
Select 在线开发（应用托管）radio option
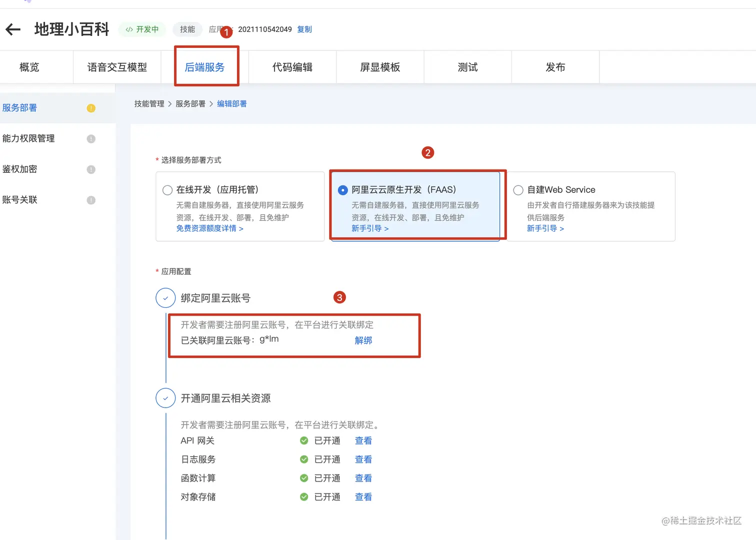[x=167, y=190]
